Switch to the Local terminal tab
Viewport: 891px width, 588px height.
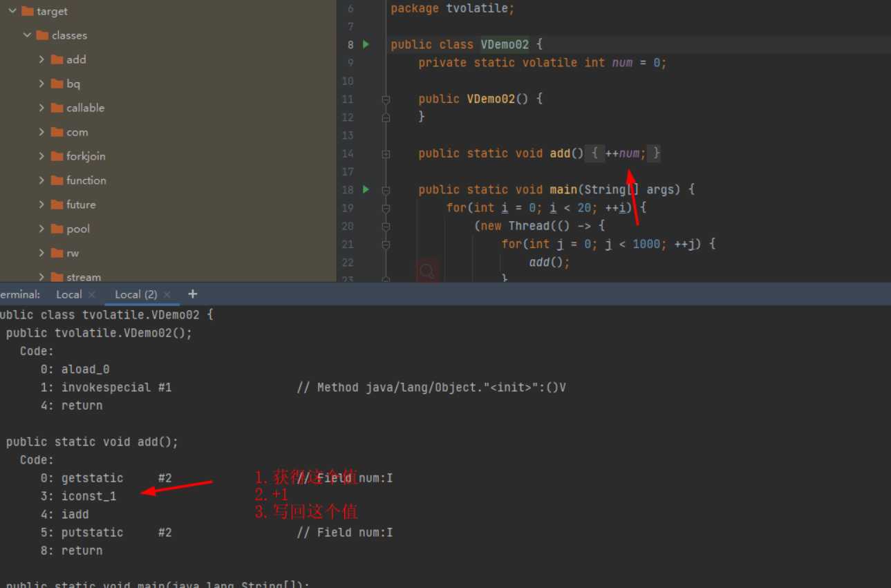click(69, 294)
